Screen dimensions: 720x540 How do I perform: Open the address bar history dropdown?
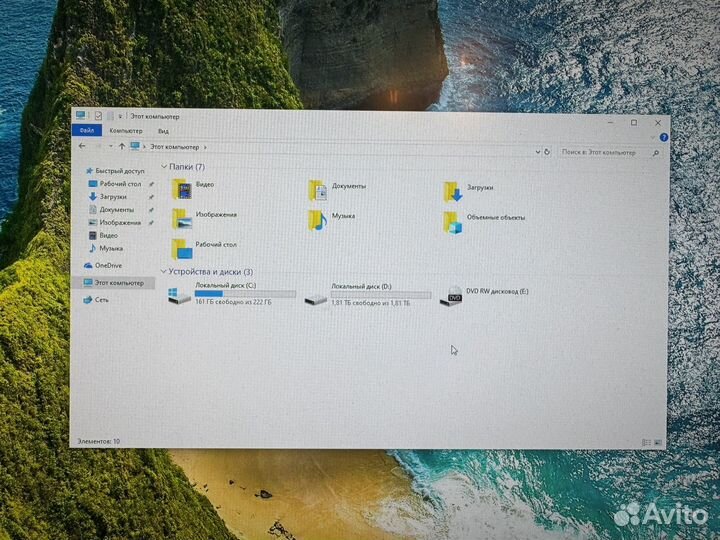[x=538, y=152]
